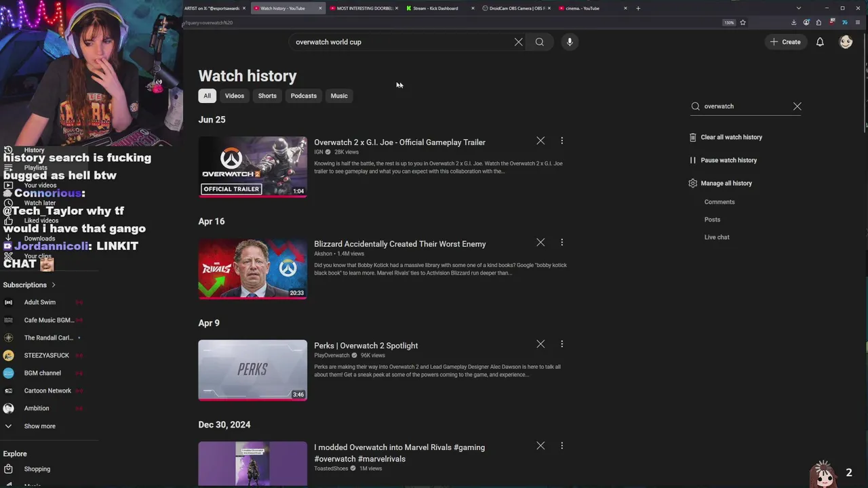
Task: Clear the main YouTube search box text
Action: [519, 42]
